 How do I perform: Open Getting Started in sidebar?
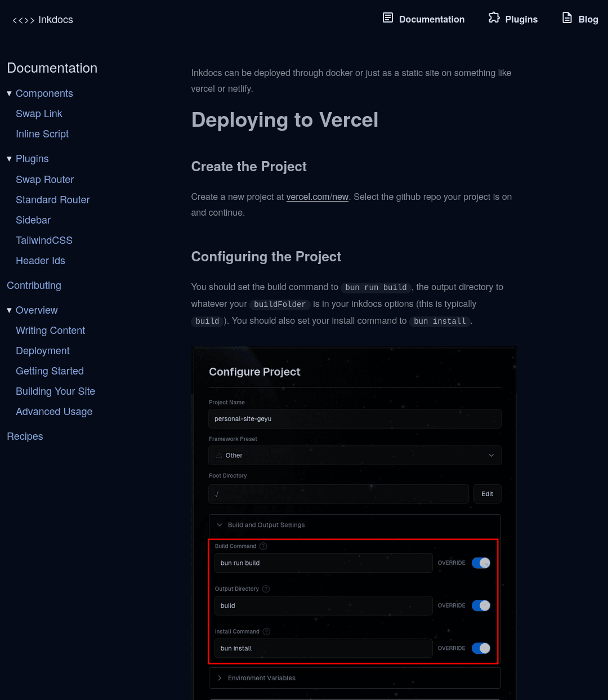point(50,371)
